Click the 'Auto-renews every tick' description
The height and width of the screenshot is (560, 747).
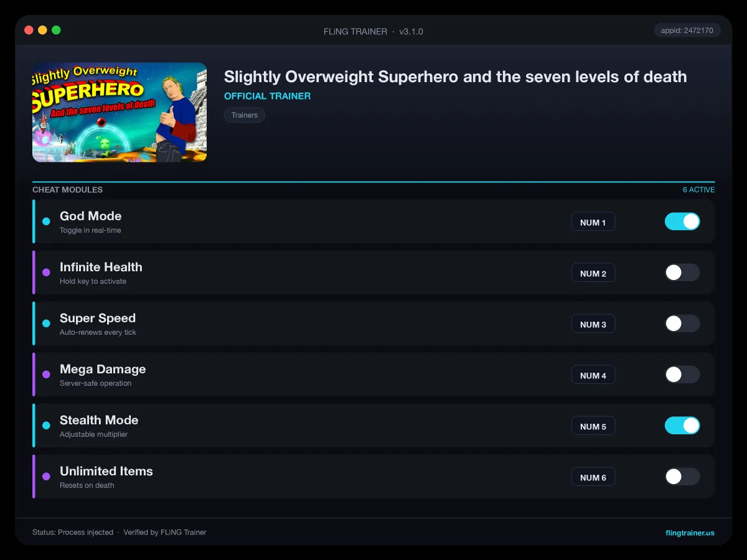(98, 332)
